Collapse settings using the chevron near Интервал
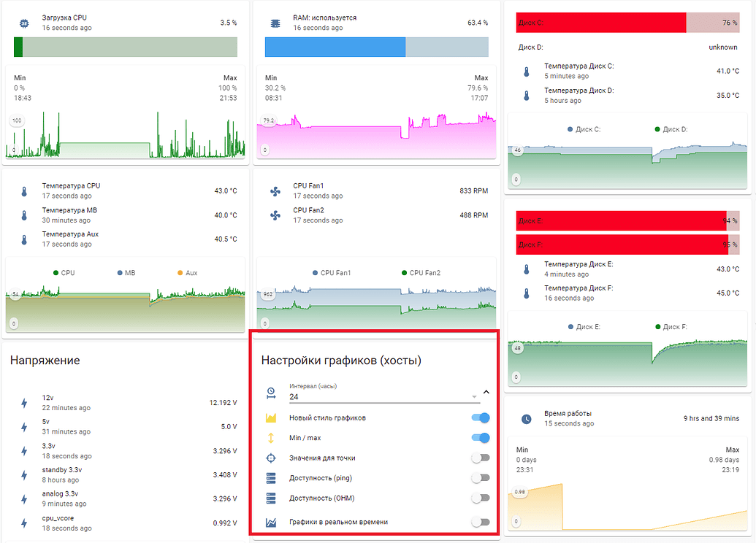This screenshot has height=543, width=756. [486, 391]
